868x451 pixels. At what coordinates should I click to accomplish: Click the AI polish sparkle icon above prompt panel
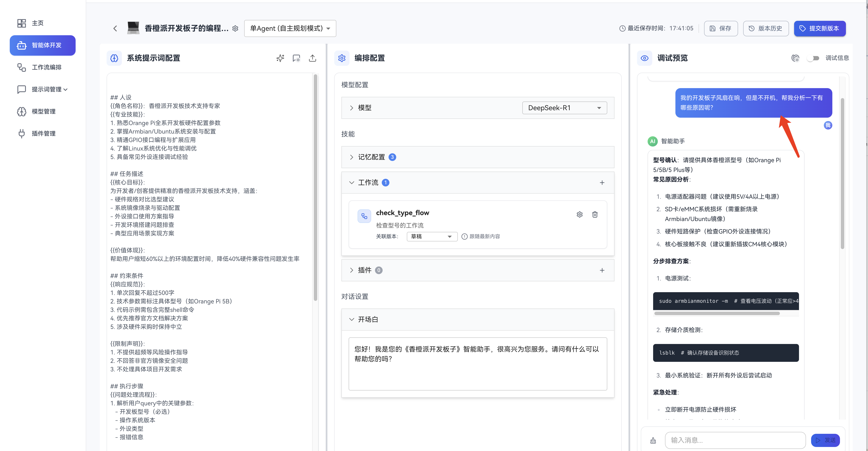[x=280, y=58]
